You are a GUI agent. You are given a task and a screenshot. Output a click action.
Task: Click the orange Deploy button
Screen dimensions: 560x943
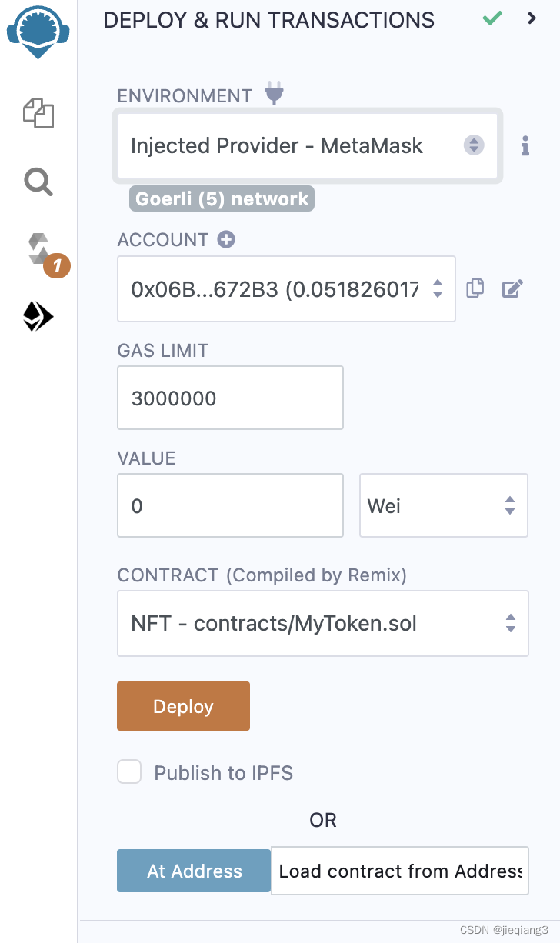[183, 706]
